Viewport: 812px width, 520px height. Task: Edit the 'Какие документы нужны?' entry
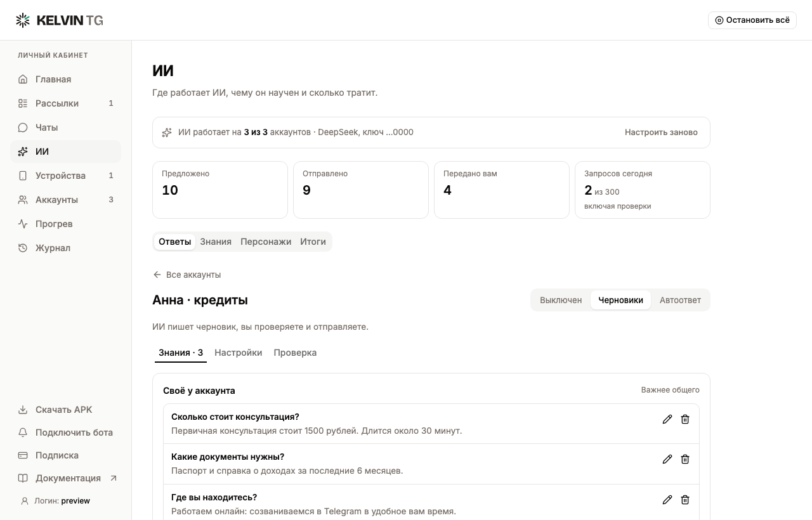pos(667,459)
